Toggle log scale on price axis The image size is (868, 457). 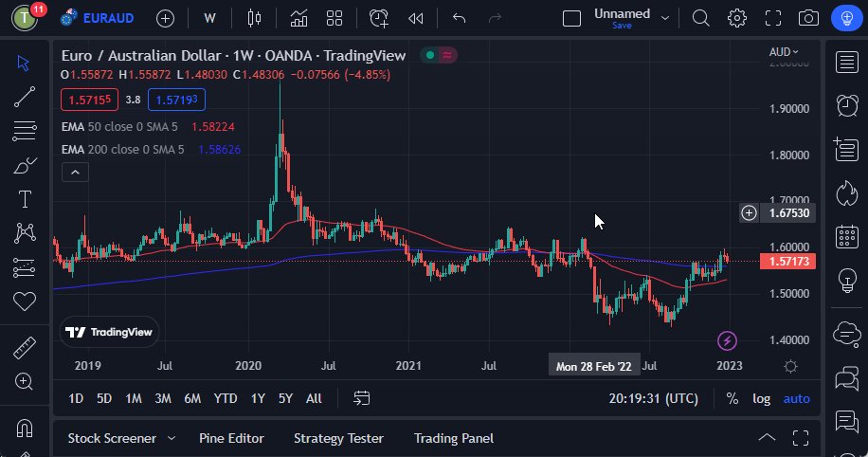click(761, 398)
